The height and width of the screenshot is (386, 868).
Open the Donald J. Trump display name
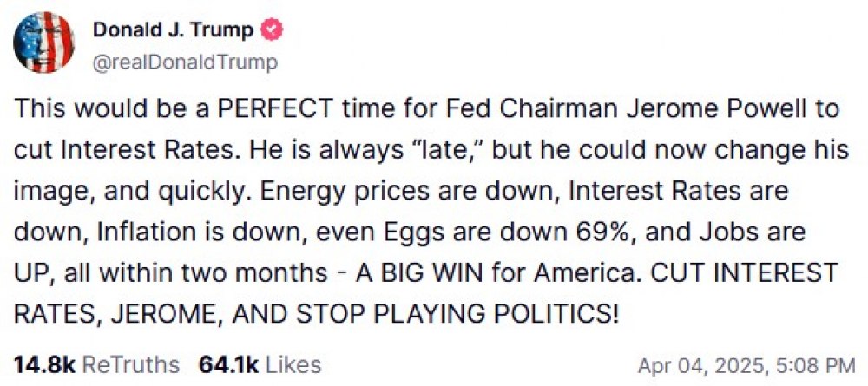coord(172,30)
